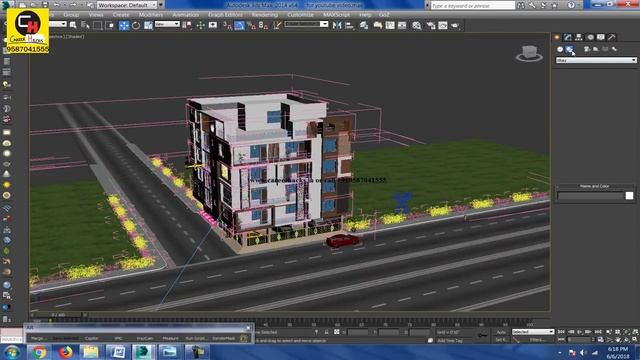
Task: Open the Curve Editor
Action: (x=390, y=25)
